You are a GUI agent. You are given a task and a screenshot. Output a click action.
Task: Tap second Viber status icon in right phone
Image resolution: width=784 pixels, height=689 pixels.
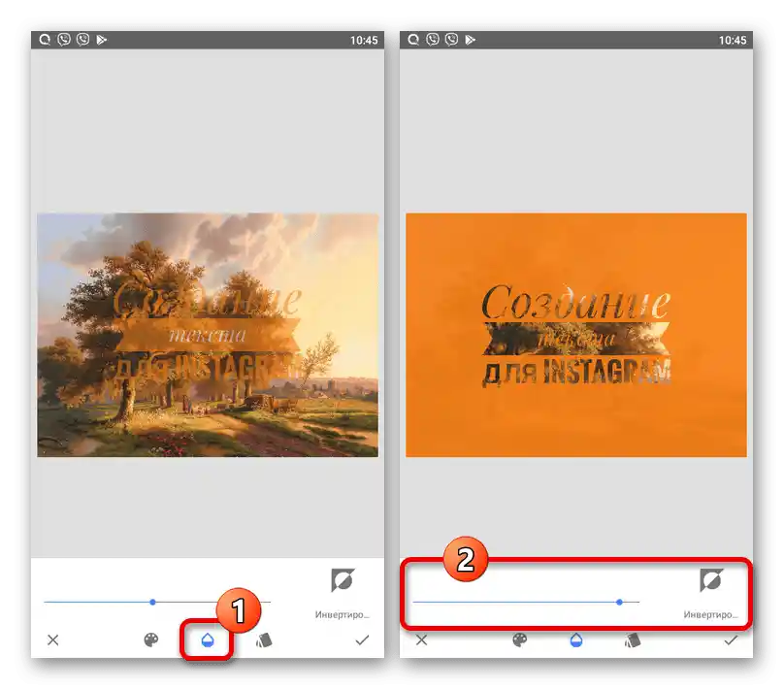(x=451, y=40)
